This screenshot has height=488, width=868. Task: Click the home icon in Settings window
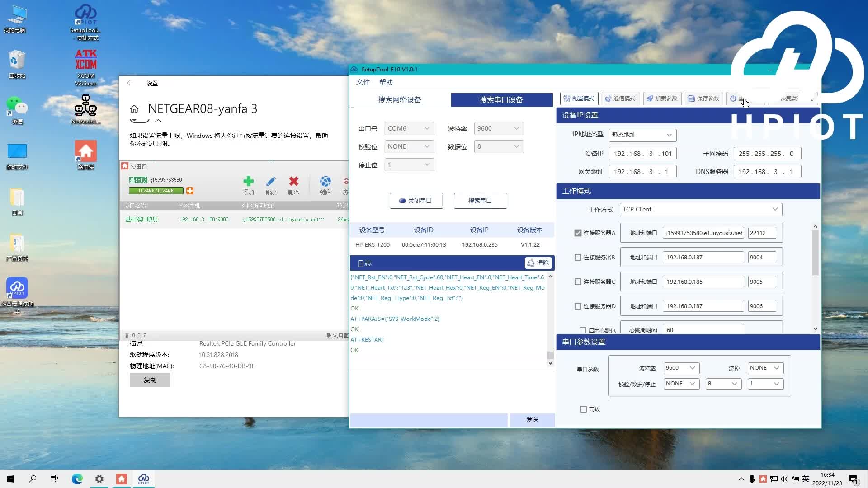tap(134, 109)
